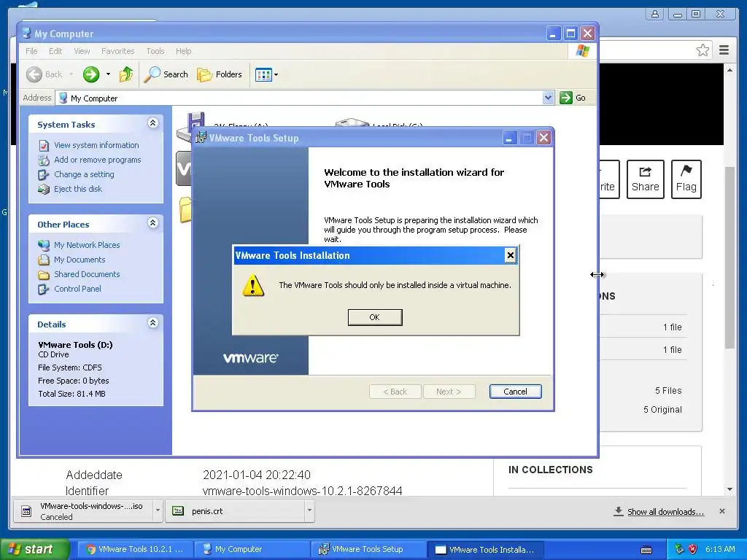Click Eject this disk link
The height and width of the screenshot is (560, 747).
[x=77, y=189]
